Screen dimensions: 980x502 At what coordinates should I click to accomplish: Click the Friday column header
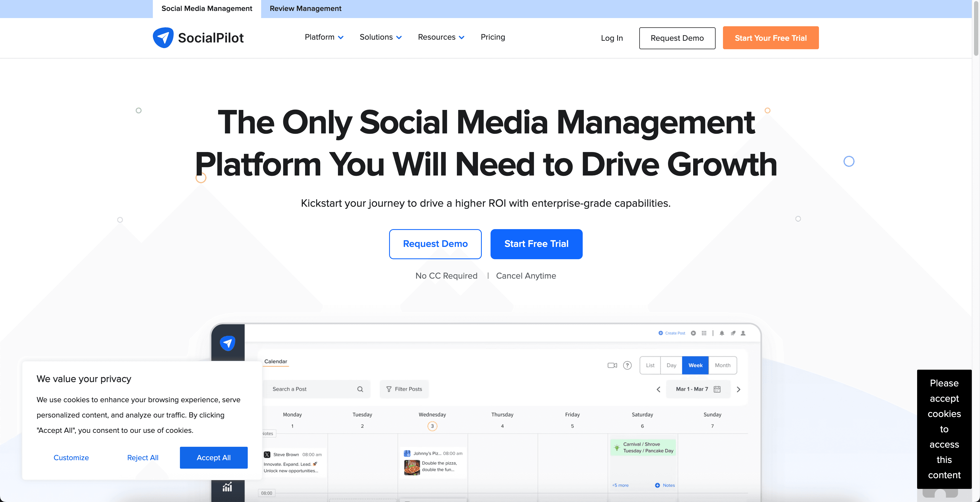[x=572, y=415]
